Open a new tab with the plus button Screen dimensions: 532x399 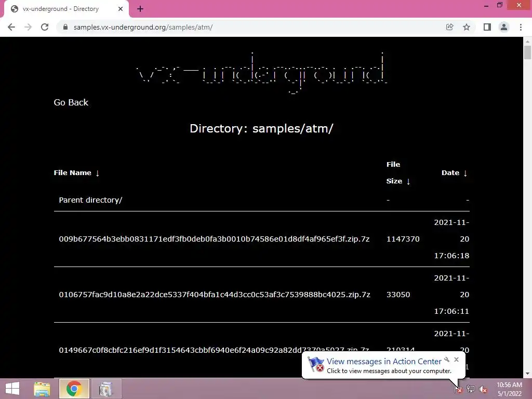[x=140, y=9]
